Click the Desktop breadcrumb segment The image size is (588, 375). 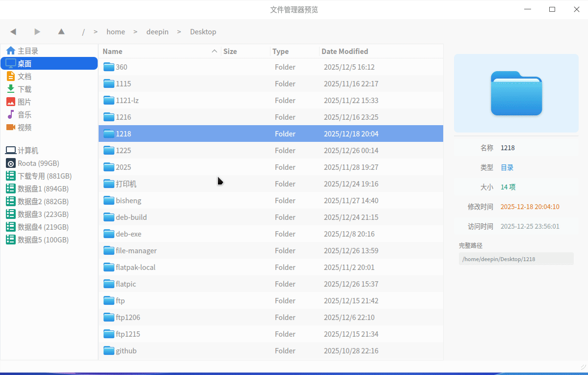pyautogui.click(x=203, y=32)
